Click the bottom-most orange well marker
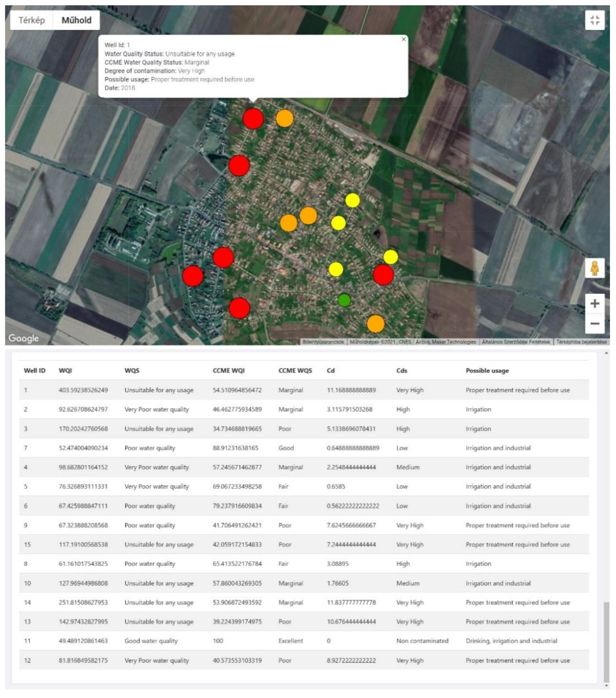Screen dimensions: 616x698 pos(375,324)
